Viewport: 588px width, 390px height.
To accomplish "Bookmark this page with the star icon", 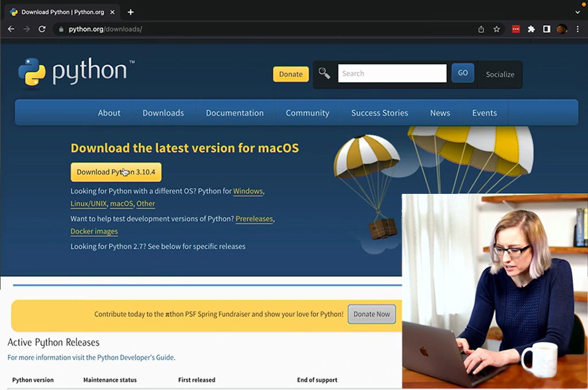I will [497, 29].
